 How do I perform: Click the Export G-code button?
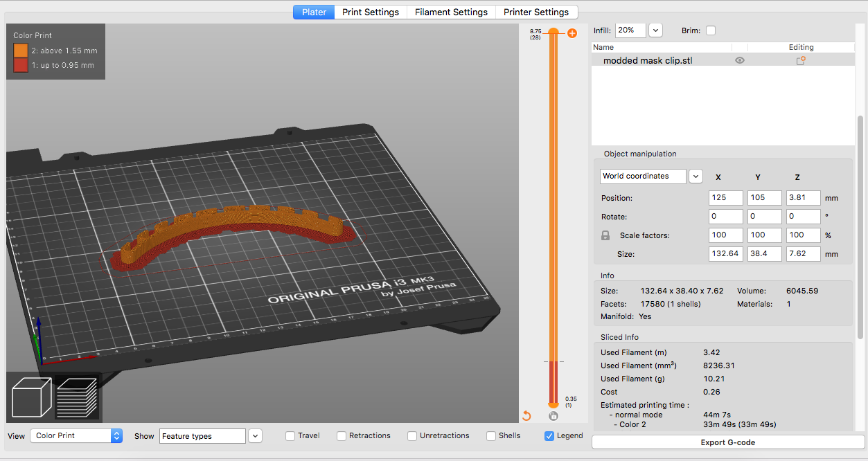(727, 442)
